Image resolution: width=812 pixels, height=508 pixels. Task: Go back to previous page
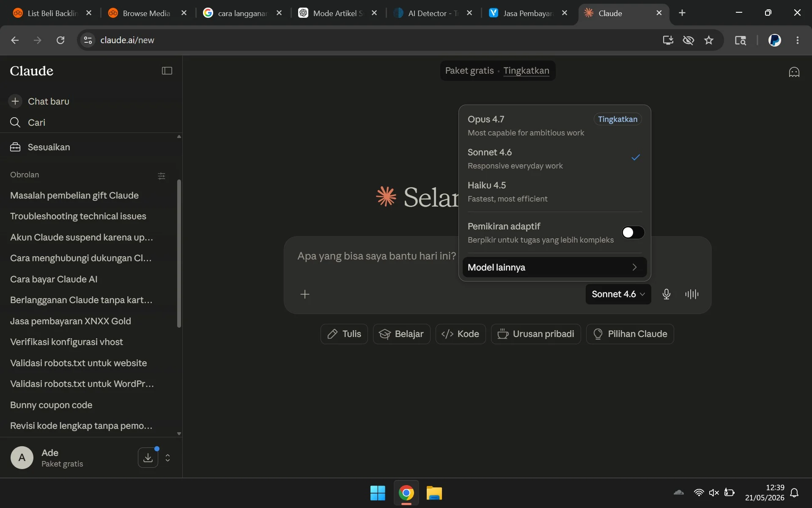click(x=15, y=40)
